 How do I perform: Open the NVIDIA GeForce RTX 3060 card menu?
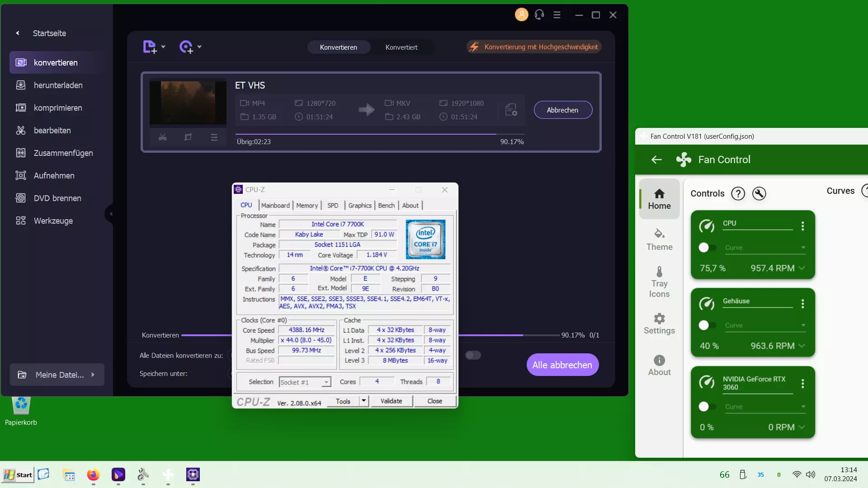click(802, 383)
